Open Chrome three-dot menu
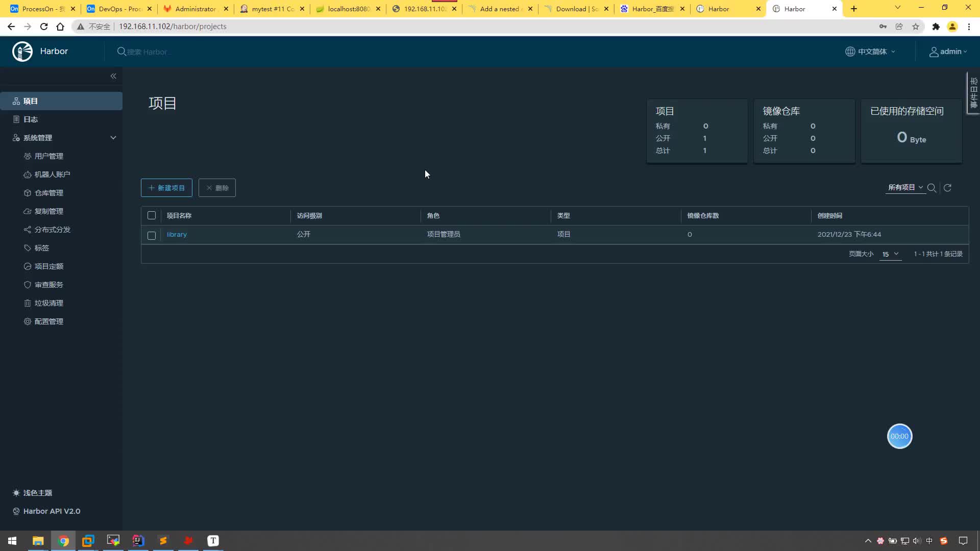This screenshot has height=551, width=980. coord(969,27)
